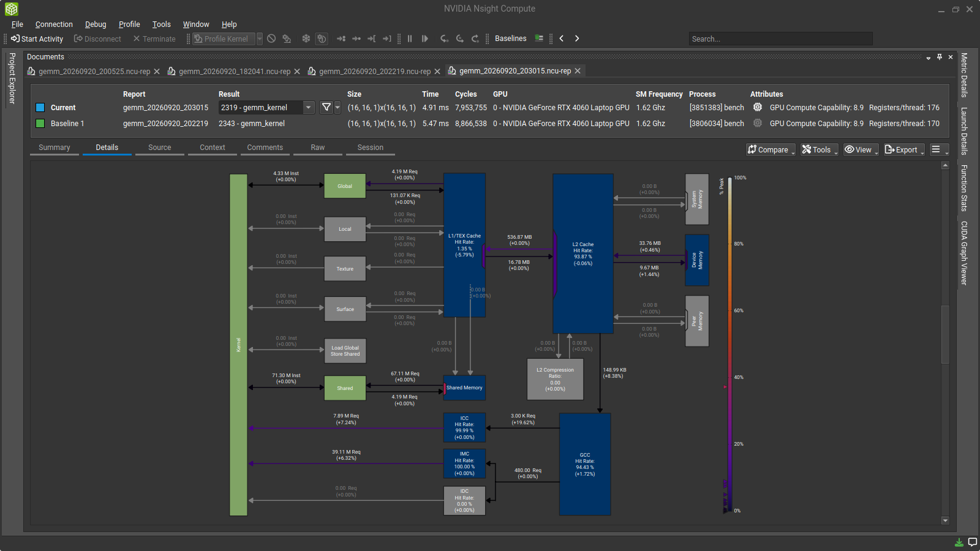Image resolution: width=980 pixels, height=551 pixels.
Task: Click the Start Activity button
Action: 37,39
